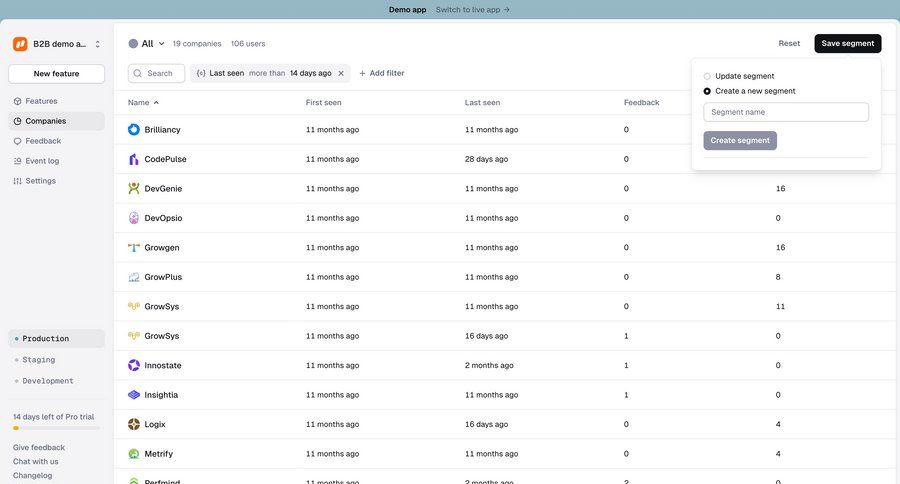Click the Feedback speech bubble icon
900x484 pixels.
pyautogui.click(x=17, y=141)
